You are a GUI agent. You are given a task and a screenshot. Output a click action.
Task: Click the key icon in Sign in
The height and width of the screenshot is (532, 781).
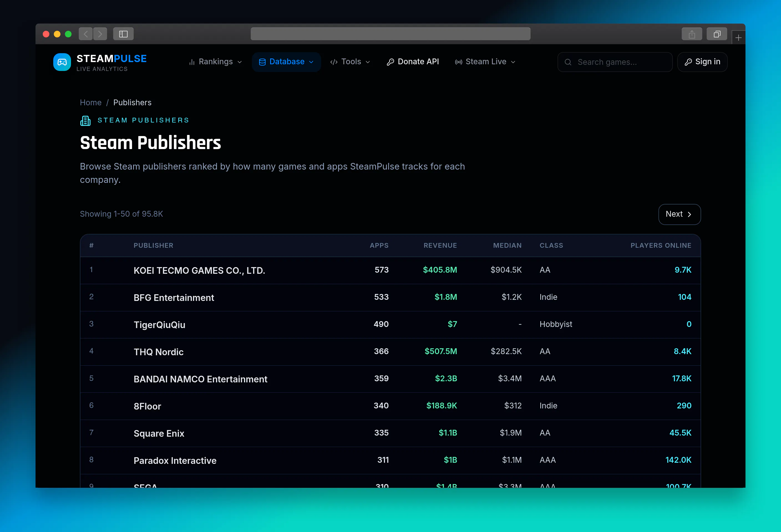[688, 62]
